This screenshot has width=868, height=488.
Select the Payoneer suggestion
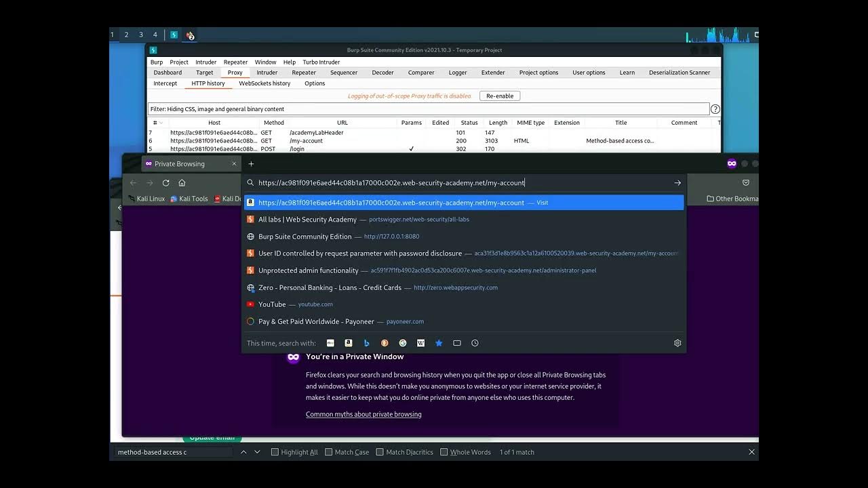coord(464,321)
